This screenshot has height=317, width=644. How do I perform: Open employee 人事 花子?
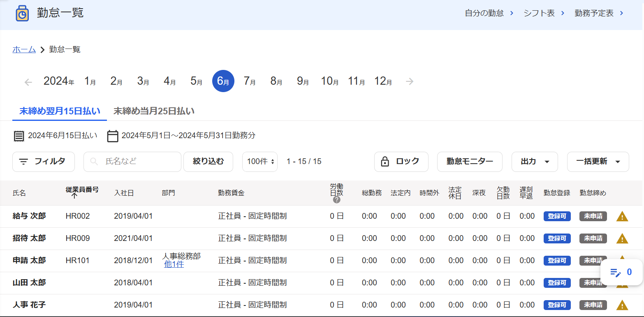click(x=29, y=305)
